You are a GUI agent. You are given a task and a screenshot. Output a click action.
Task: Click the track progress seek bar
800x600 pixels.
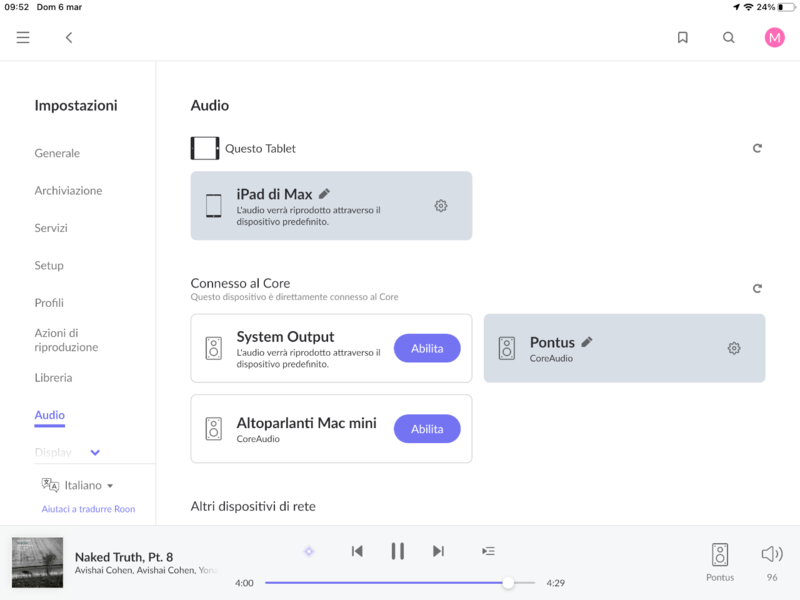point(400,583)
